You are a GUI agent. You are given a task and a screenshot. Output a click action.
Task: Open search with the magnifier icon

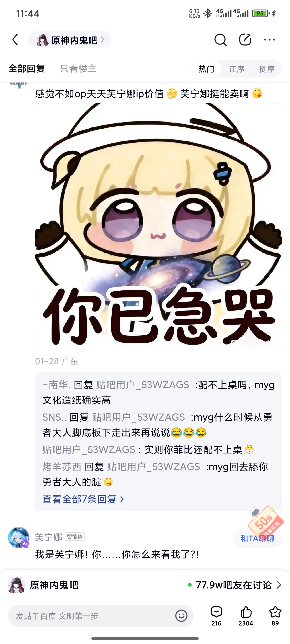coord(220,40)
